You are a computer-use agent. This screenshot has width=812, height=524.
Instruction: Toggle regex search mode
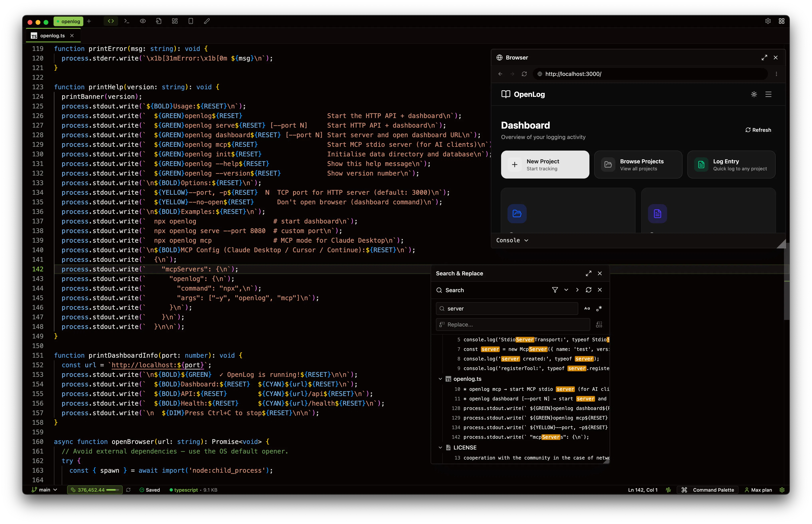599,309
